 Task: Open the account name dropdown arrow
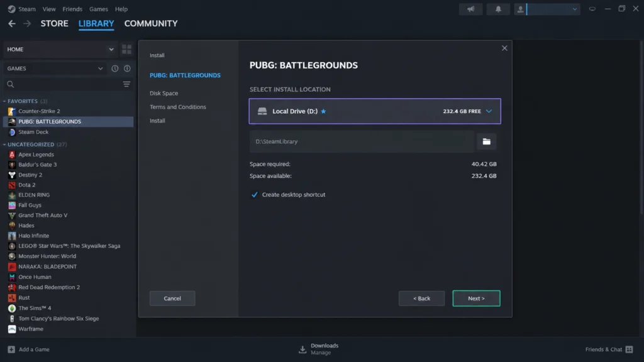[x=574, y=9]
